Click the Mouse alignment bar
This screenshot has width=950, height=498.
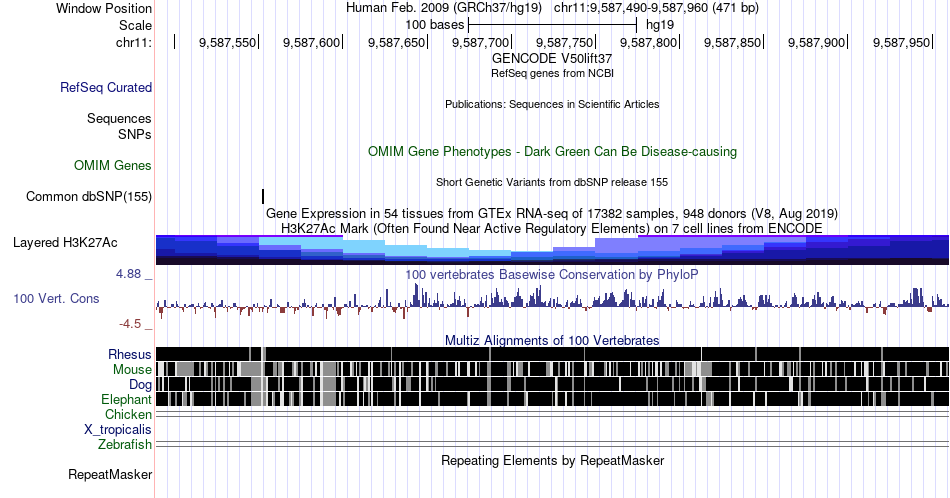(x=552, y=369)
